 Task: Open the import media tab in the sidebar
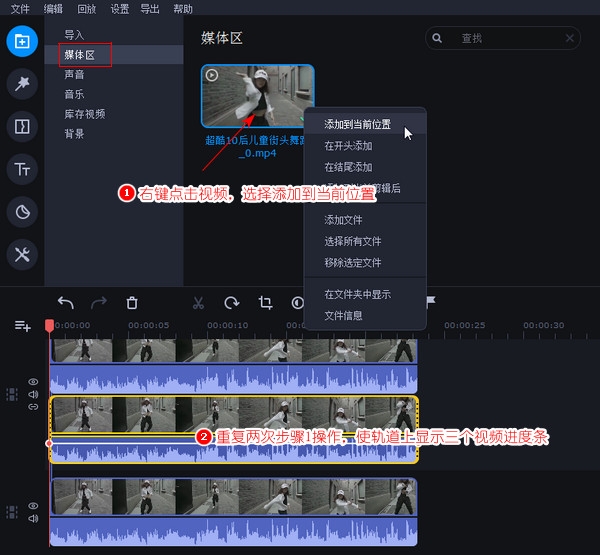point(22,41)
